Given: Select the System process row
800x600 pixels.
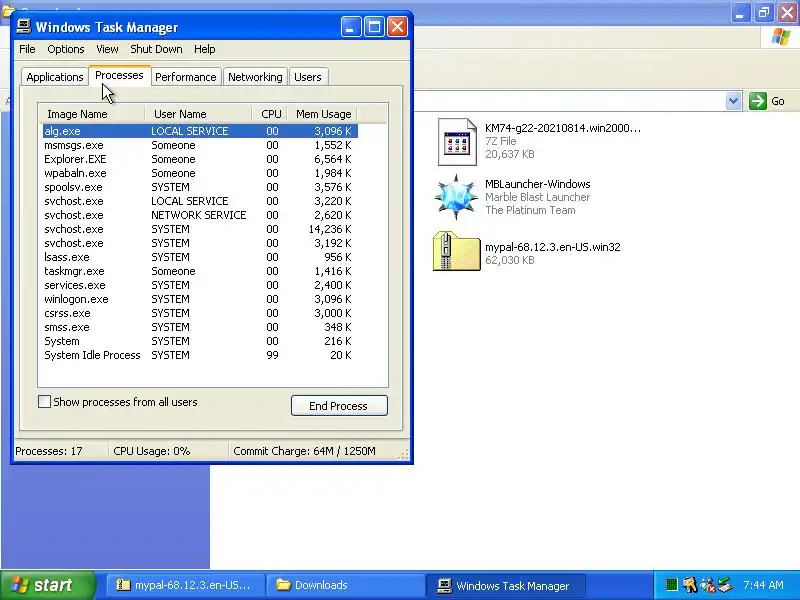Looking at the screenshot, I should tap(200, 341).
